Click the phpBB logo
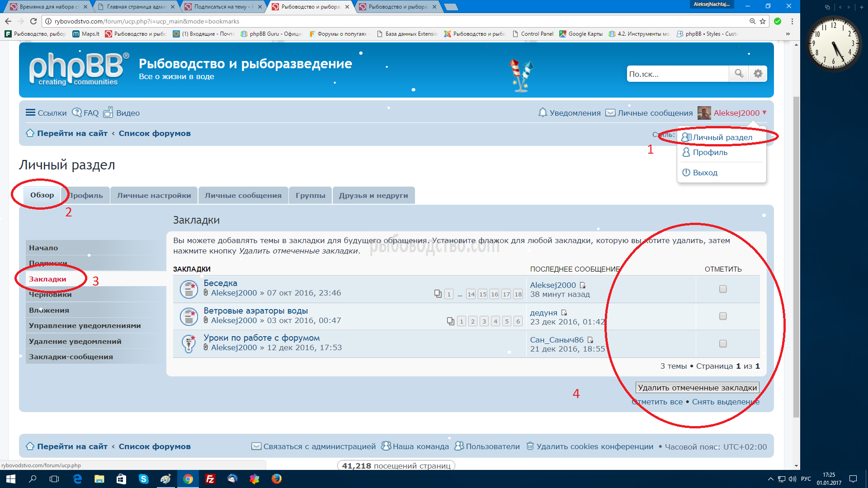868x488 pixels. pos(79,69)
